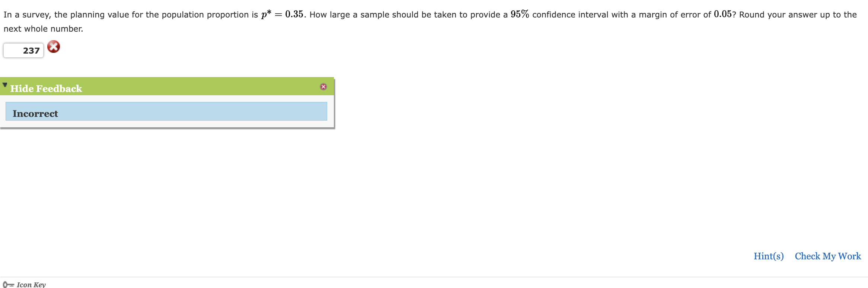Click the key icon beside Icon Key
868x288 pixels.
click(9, 285)
